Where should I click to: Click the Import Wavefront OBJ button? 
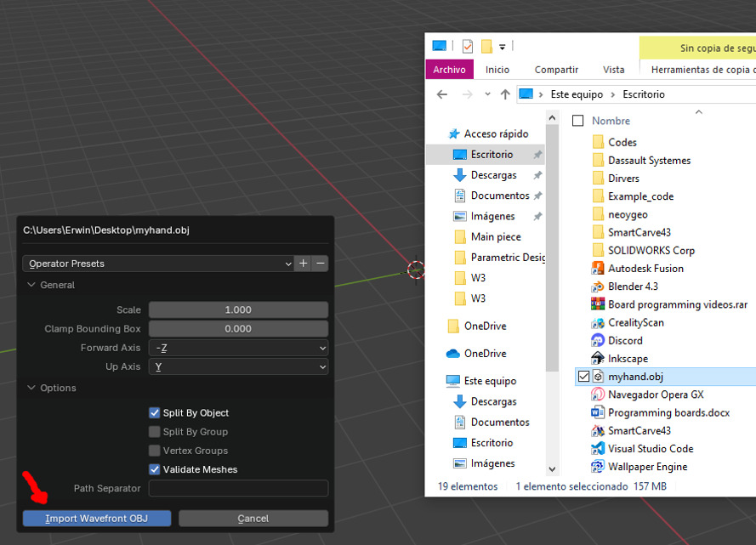(96, 518)
